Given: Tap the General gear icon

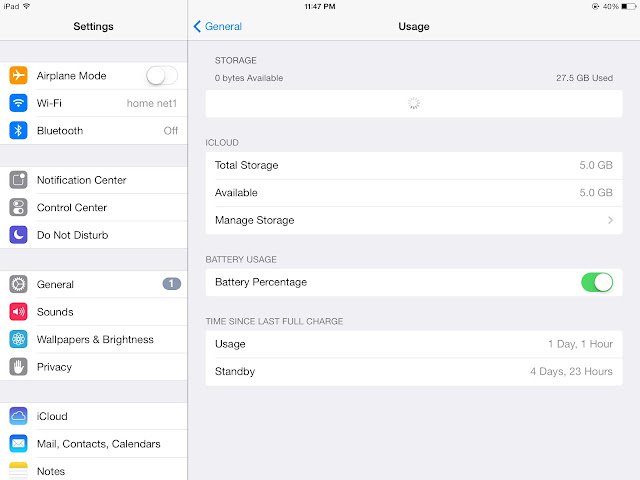Looking at the screenshot, I should pos(18,284).
